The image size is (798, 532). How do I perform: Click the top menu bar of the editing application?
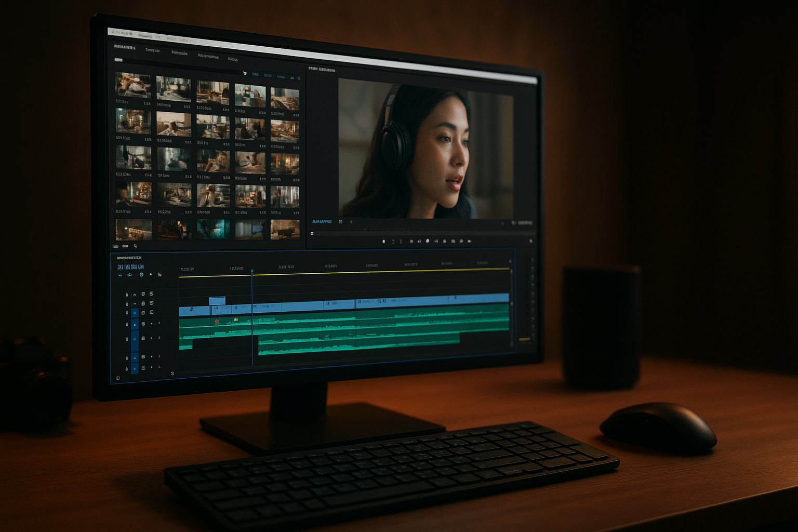pos(322,55)
